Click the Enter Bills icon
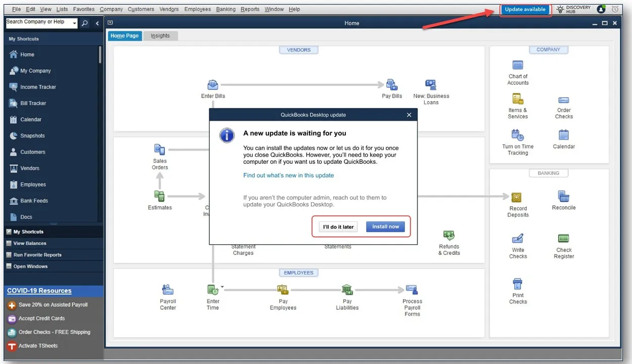 tap(213, 85)
